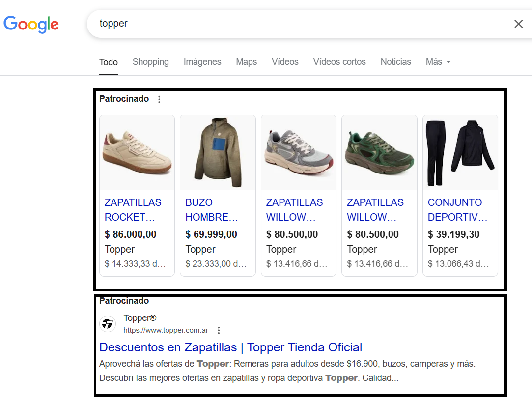Click the Google logo
Screen dimensions: 532x404
[x=31, y=24]
